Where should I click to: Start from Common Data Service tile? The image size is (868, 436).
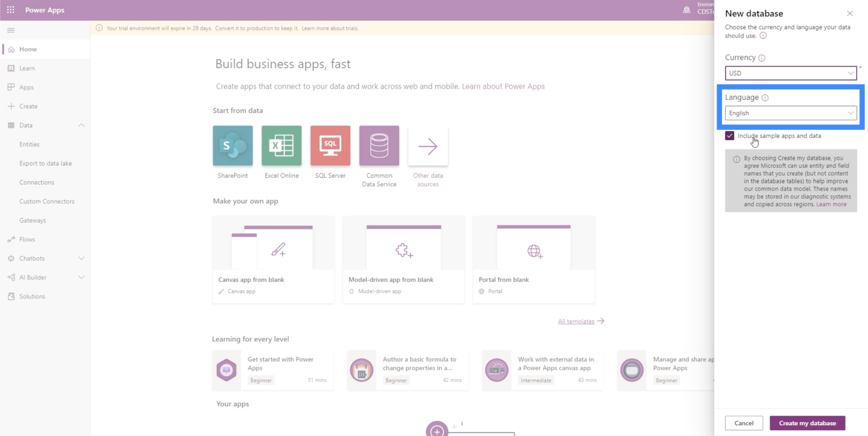379,146
